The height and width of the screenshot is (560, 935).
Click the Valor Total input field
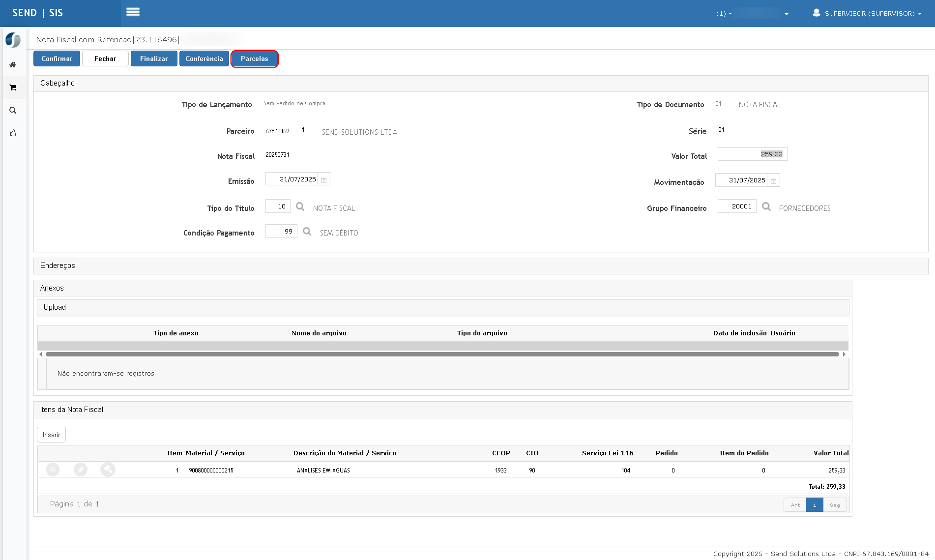(x=752, y=154)
